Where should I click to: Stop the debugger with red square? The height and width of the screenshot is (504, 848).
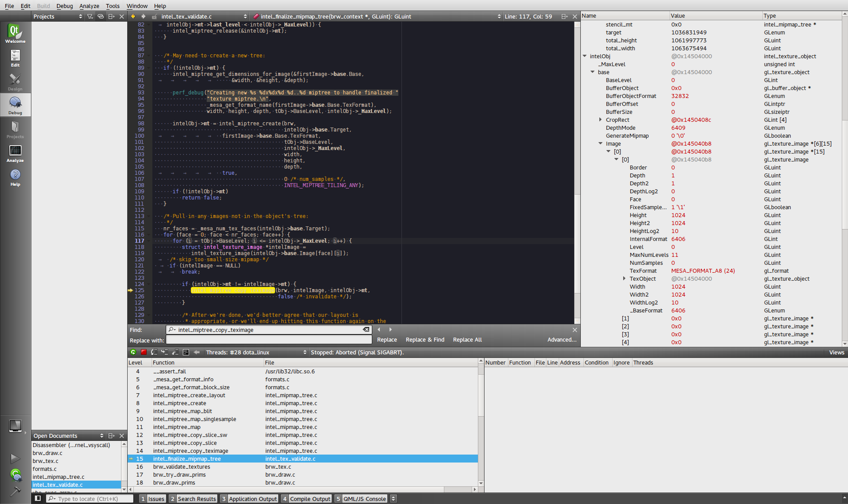tap(144, 352)
